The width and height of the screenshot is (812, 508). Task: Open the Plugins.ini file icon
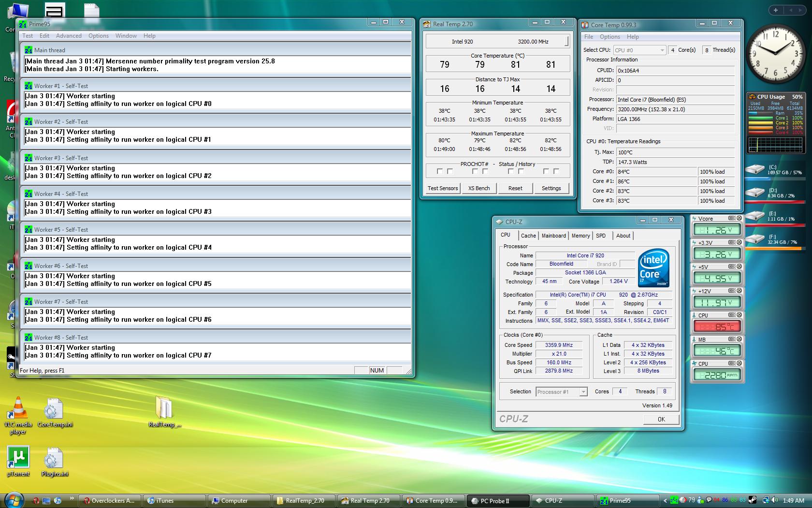(54, 462)
